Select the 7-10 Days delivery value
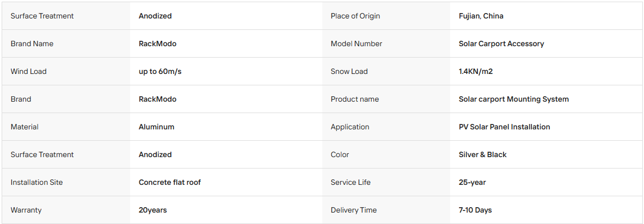Image resolution: width=644 pixels, height=224 pixels. click(x=475, y=210)
